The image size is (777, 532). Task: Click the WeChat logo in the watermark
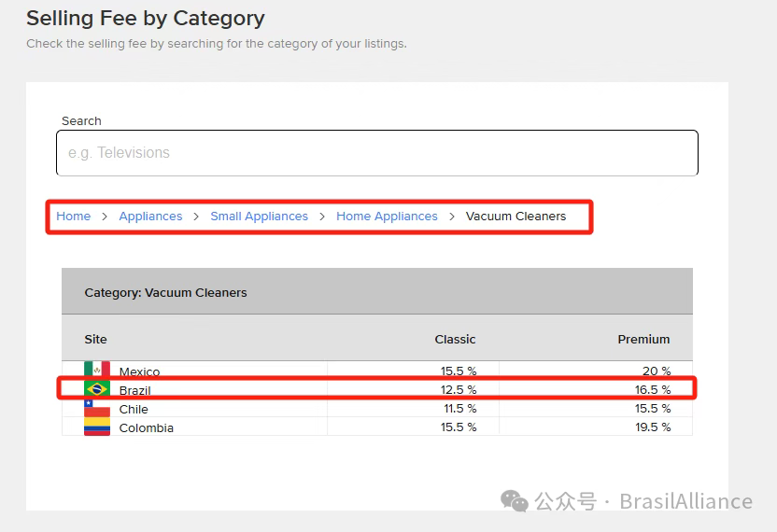514,501
